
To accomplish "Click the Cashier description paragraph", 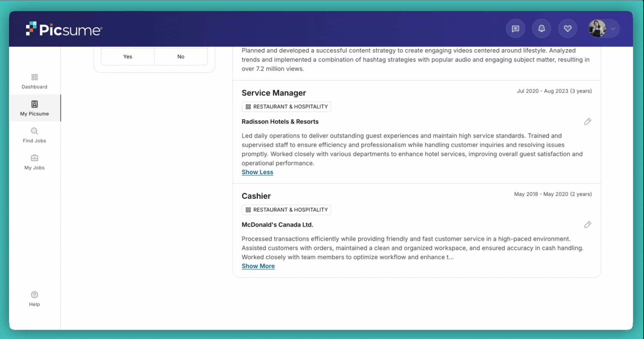I will coord(413,248).
